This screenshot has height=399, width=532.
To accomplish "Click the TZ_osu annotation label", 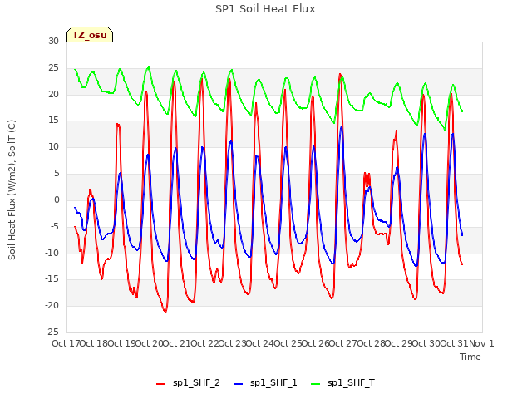I will 90,35.
